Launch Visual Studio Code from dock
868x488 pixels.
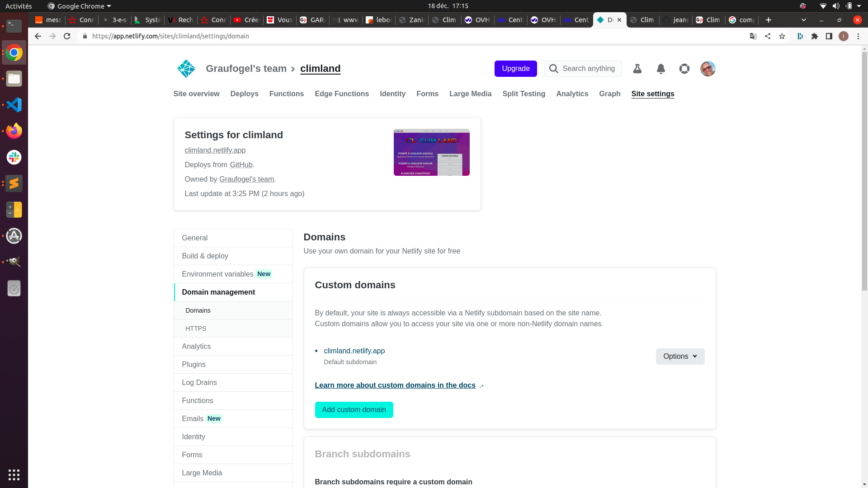click(14, 105)
